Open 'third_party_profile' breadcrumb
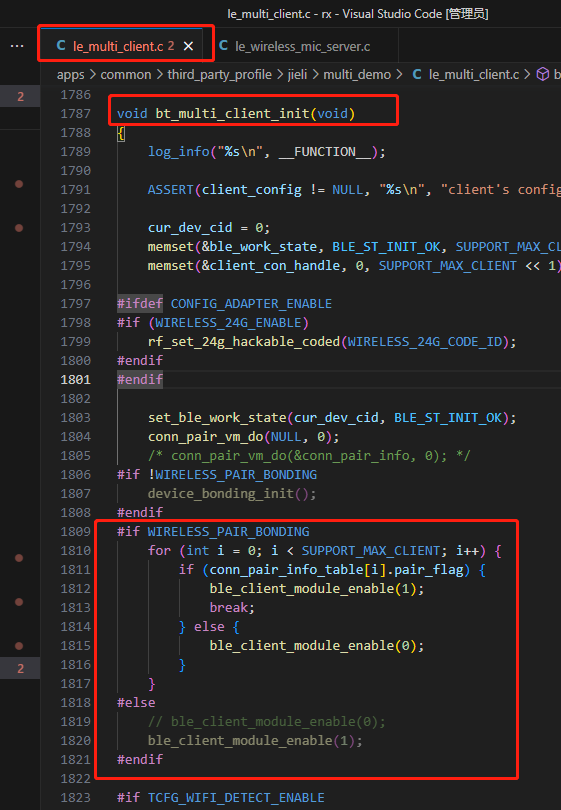This screenshot has height=810, width=561. pyautogui.click(x=220, y=74)
